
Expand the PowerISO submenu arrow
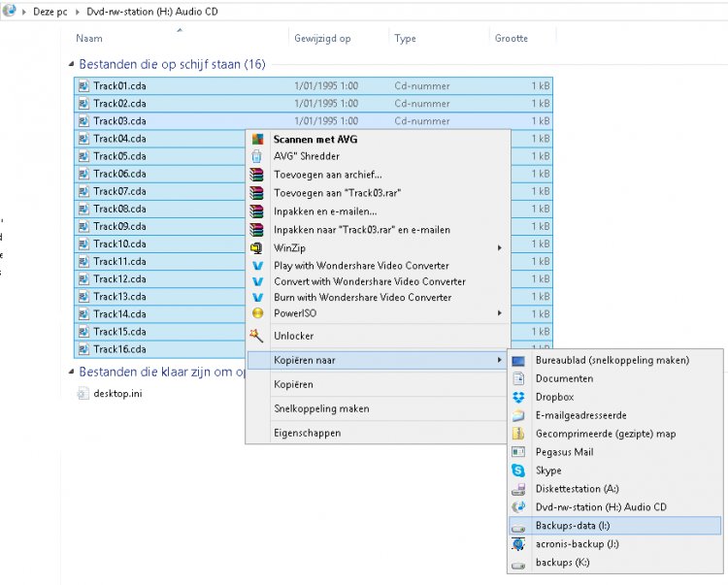pos(500,313)
